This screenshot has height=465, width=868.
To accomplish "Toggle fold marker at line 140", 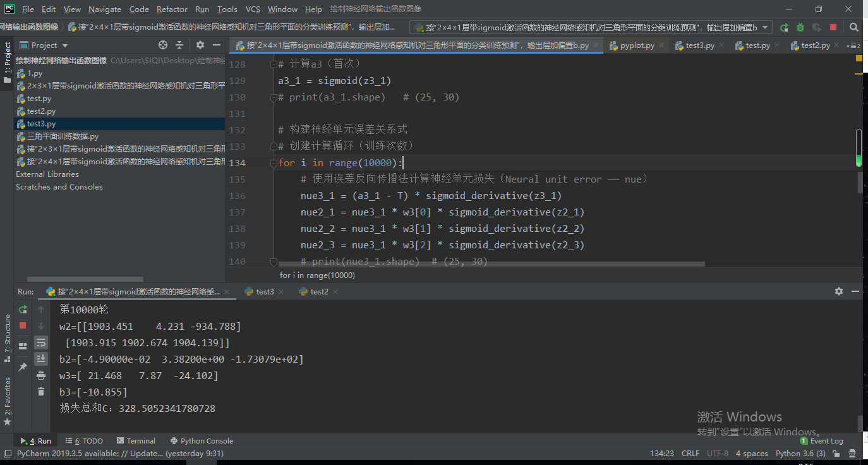I will pos(274,262).
